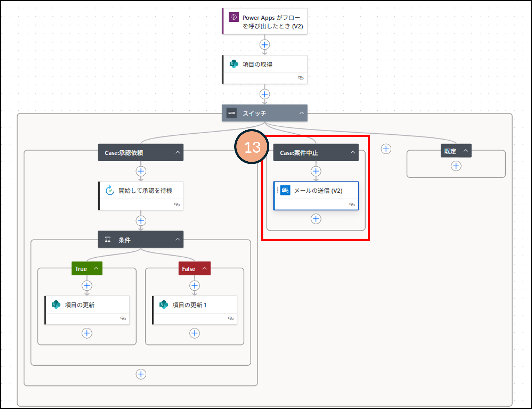Select the 項目の更新 action card
Viewport: 532px width, 409px height.
pyautogui.click(x=87, y=310)
